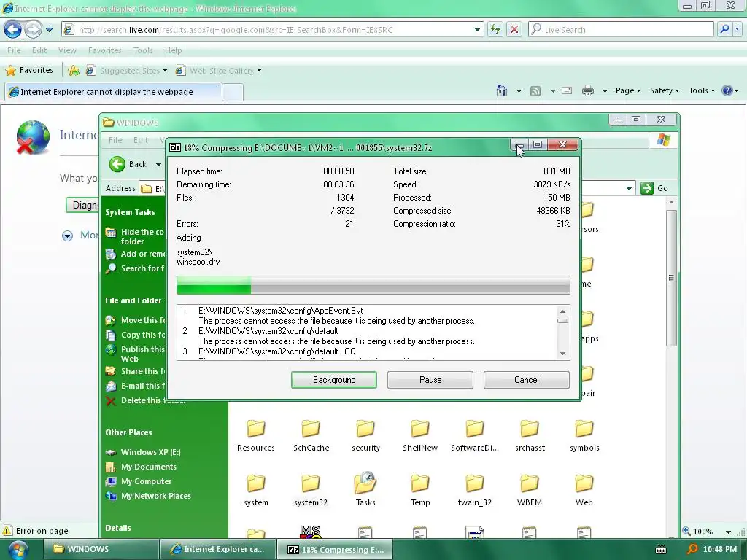
Task: Click the Read Mail icon in IE toolbar
Action: (567, 90)
